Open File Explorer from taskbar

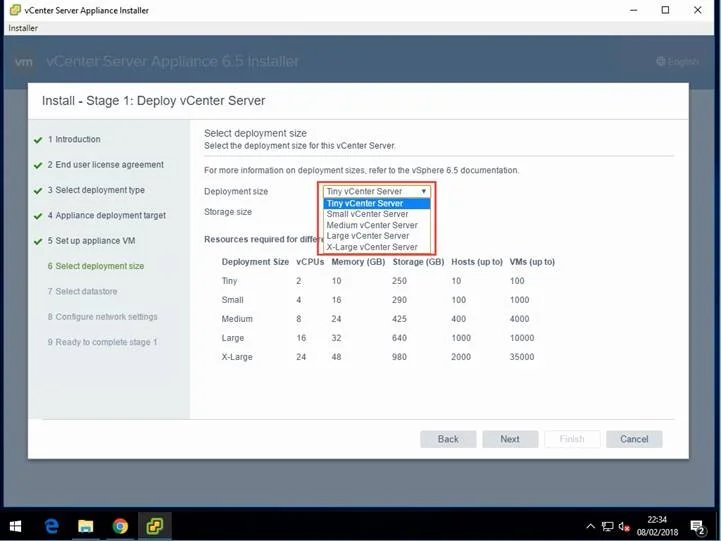[x=86, y=526]
